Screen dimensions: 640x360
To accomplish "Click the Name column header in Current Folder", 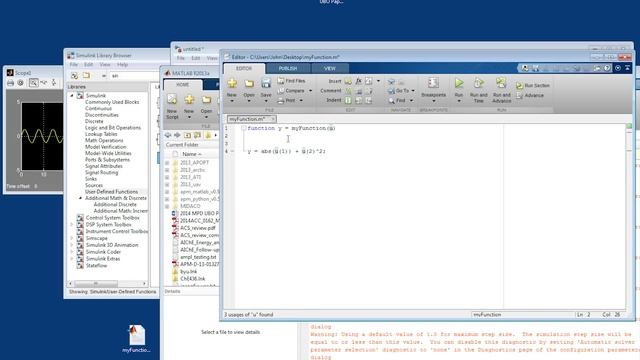I will (x=192, y=154).
